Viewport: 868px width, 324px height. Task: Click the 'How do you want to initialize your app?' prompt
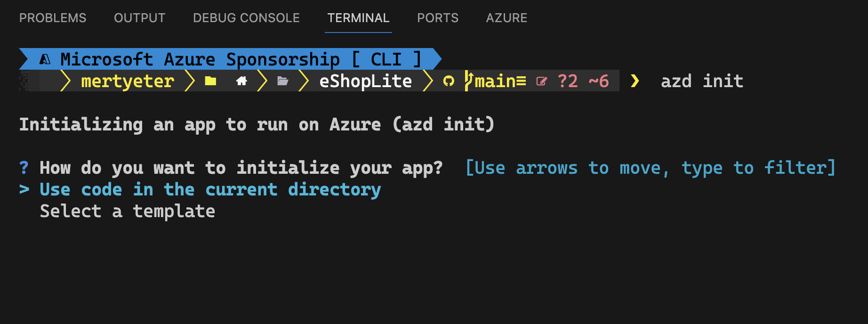tap(241, 168)
